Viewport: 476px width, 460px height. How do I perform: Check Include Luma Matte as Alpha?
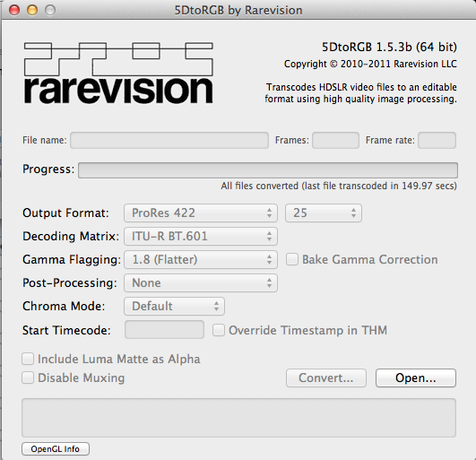tap(28, 359)
